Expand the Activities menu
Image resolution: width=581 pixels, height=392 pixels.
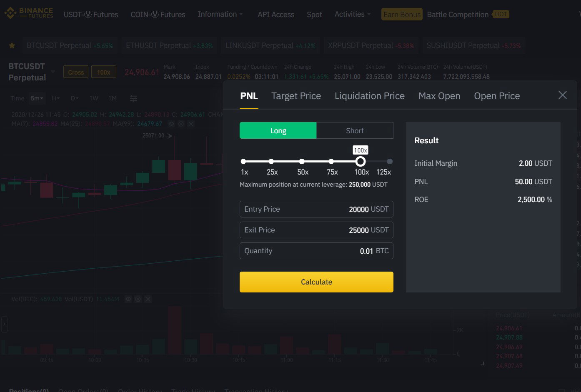[x=353, y=14]
